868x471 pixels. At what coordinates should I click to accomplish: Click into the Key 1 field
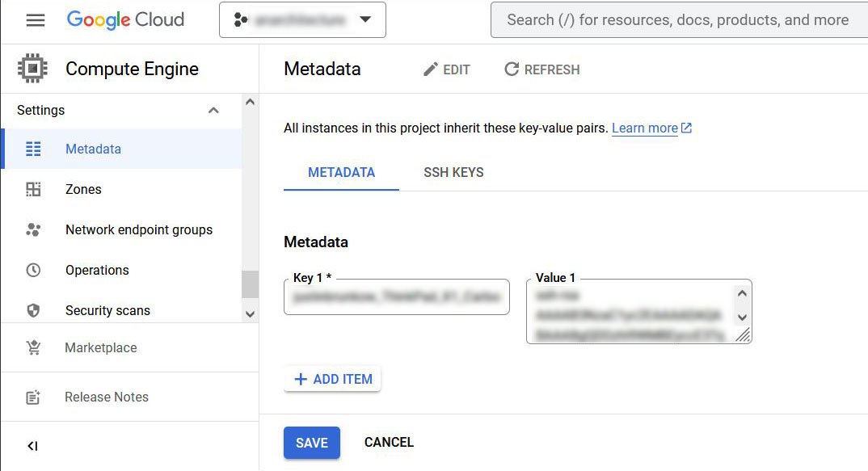pyautogui.click(x=396, y=296)
